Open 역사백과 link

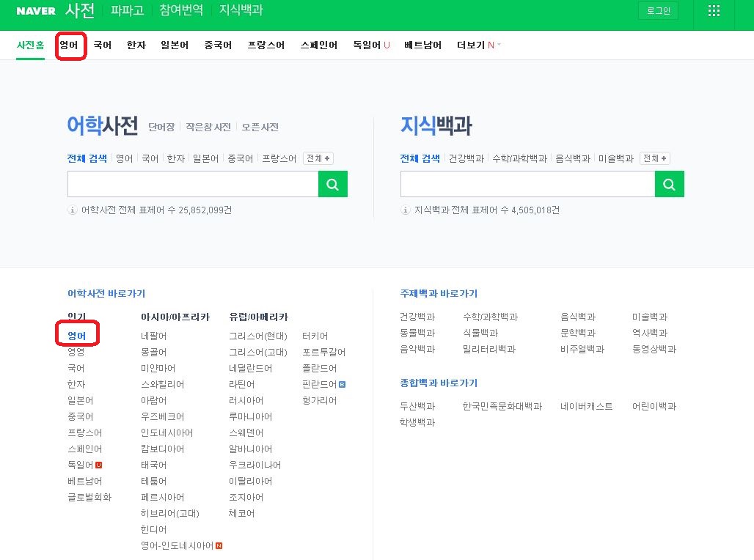650,333
